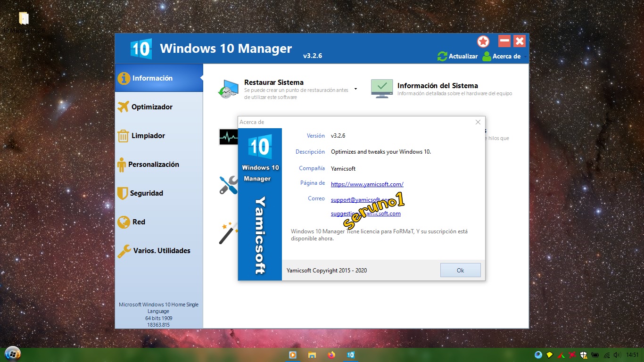Viewport: 644px width, 362px height.
Task: Click the '64 bits 1909' system info text
Action: [159, 318]
